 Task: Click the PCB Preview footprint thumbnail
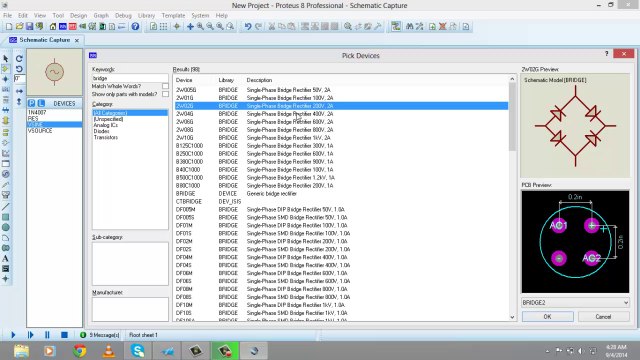point(575,242)
